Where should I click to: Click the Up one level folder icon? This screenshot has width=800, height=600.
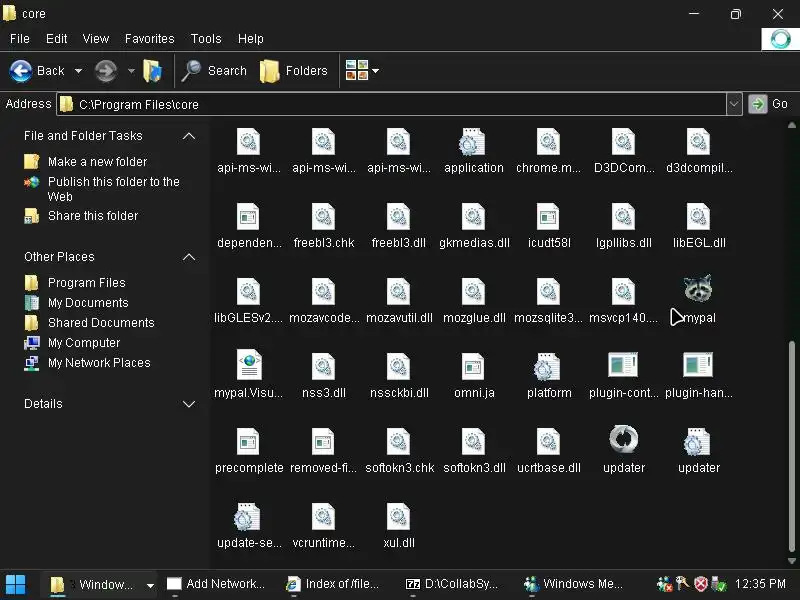(x=152, y=71)
